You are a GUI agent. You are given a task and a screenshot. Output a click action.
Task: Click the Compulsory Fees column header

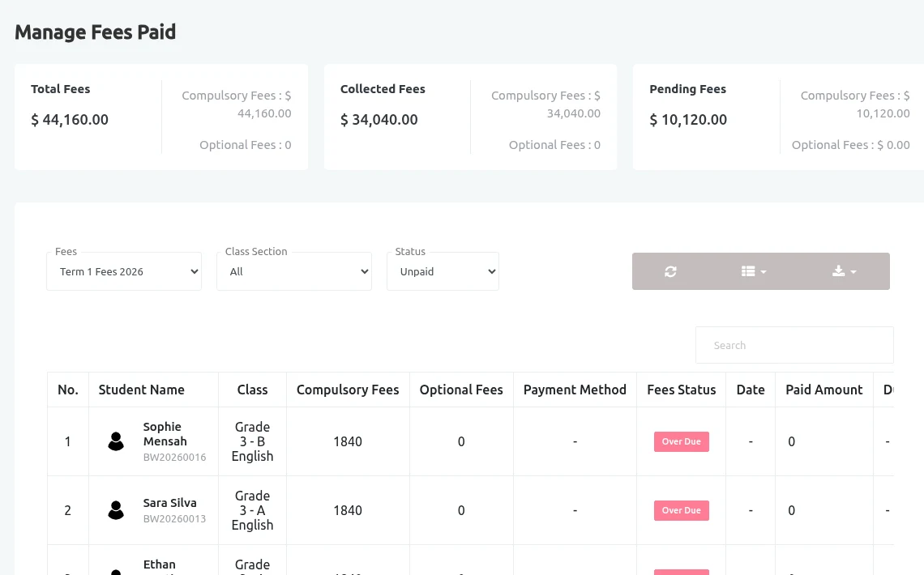(x=348, y=390)
